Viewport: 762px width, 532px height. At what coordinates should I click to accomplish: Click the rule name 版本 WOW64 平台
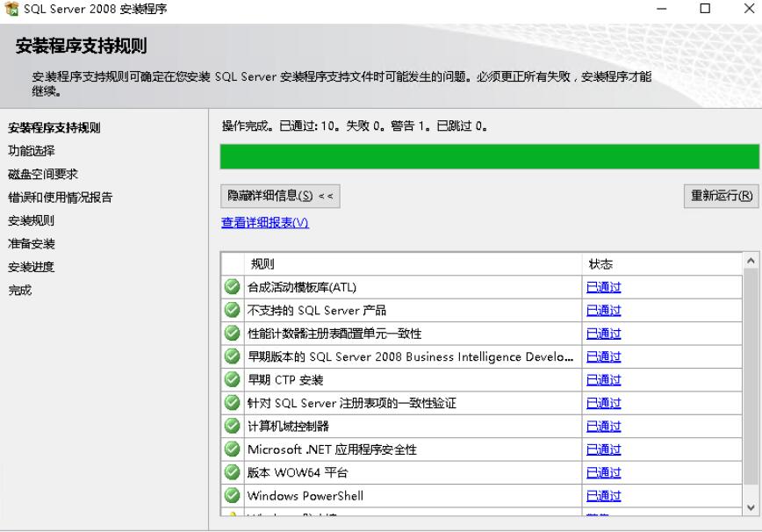(x=298, y=472)
